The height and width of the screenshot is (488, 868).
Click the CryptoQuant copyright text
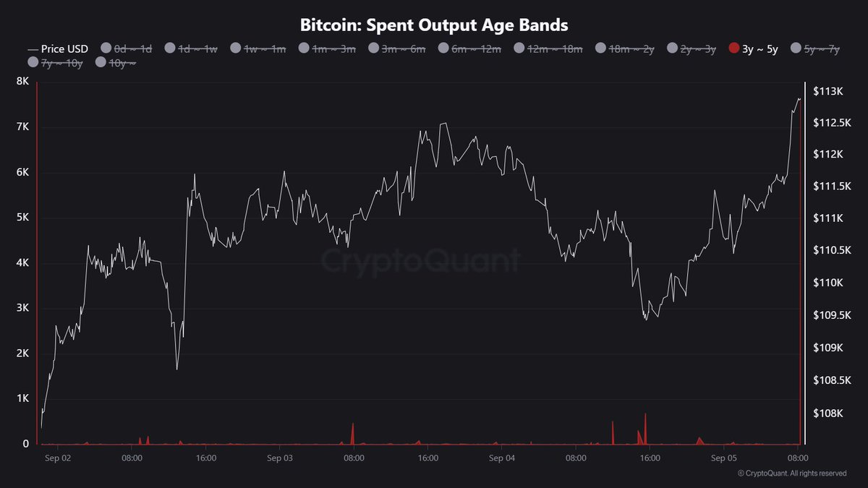point(791,474)
